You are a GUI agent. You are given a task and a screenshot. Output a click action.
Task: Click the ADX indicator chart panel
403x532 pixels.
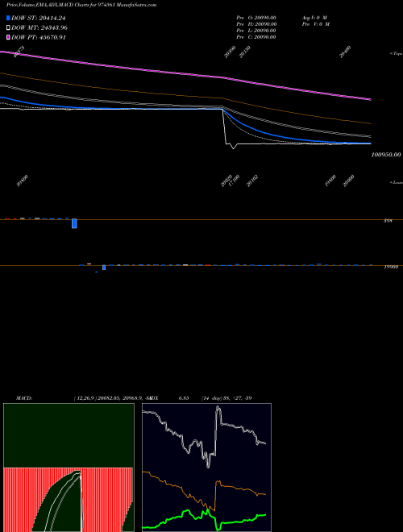click(206, 468)
